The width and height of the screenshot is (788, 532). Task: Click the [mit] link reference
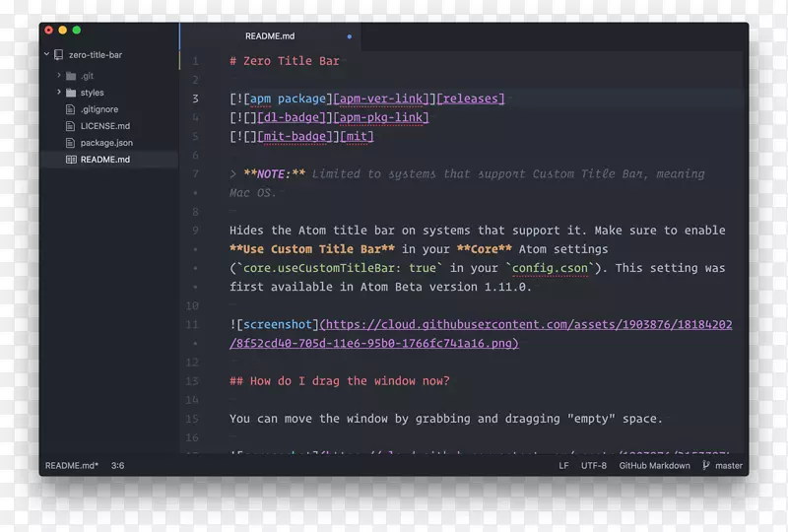click(x=357, y=136)
